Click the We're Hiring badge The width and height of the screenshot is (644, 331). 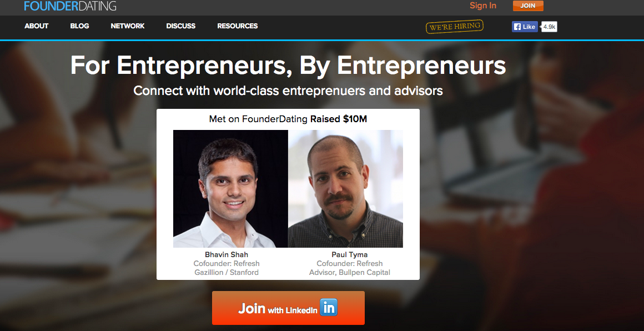[x=454, y=27]
